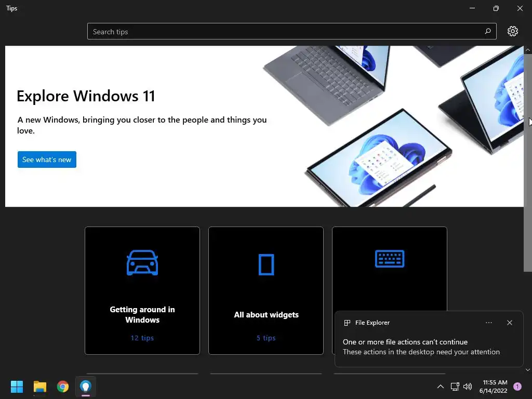
Task: Click the Explore Windows 11 heading
Action: click(86, 96)
